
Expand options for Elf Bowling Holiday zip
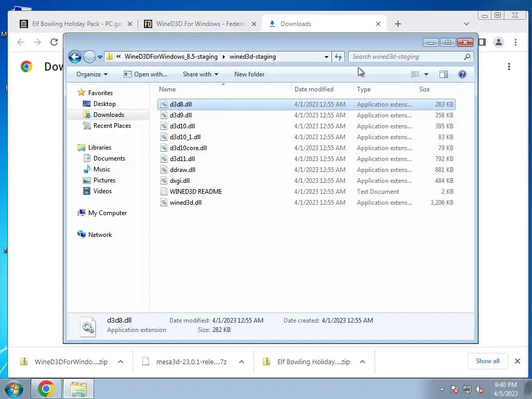(362, 362)
